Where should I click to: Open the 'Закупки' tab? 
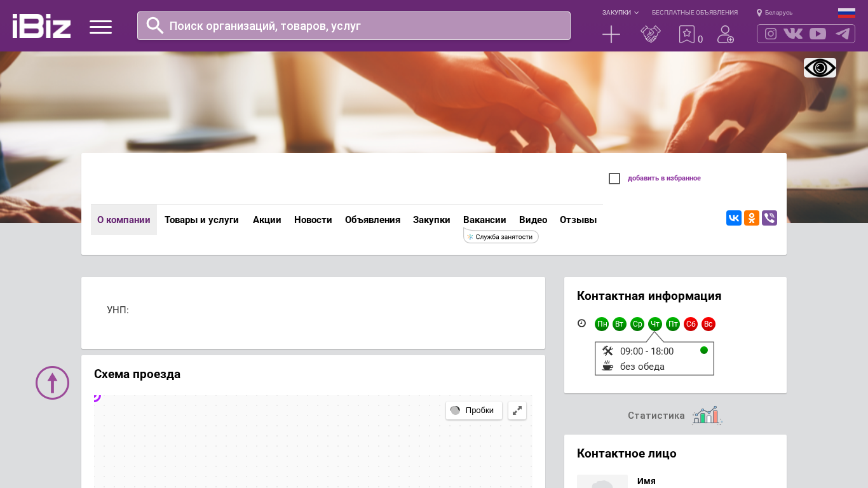tap(431, 220)
